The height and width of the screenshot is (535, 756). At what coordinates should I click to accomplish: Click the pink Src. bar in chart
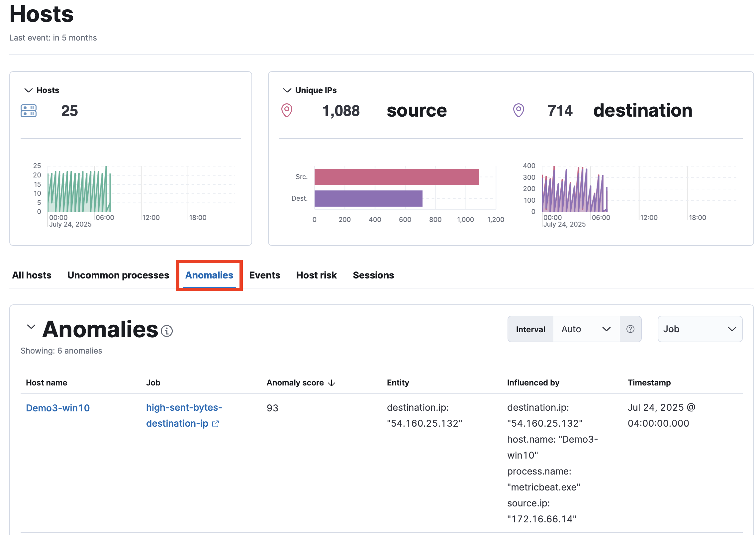coord(396,177)
